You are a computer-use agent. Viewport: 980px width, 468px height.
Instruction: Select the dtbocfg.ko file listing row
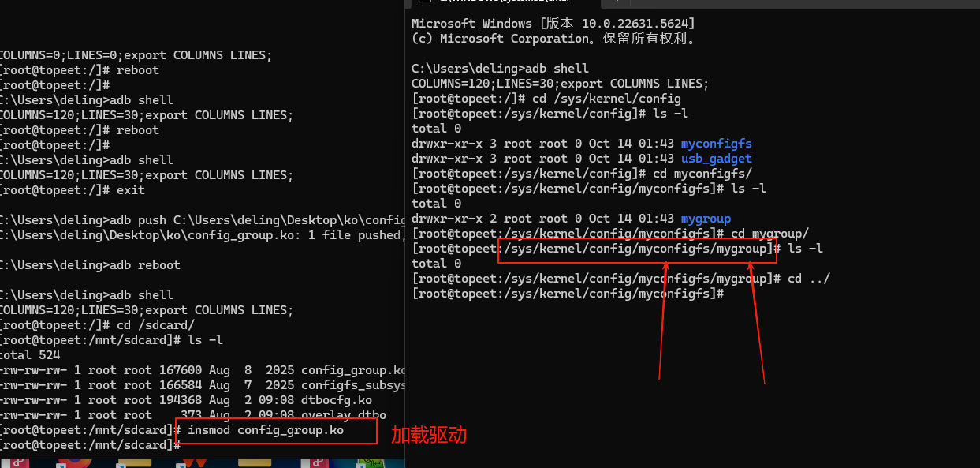point(186,400)
